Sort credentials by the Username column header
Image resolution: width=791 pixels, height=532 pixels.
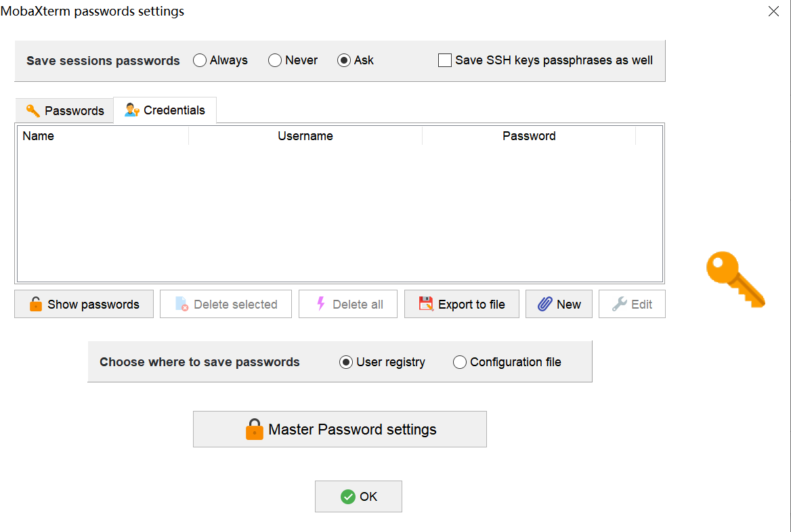point(305,136)
